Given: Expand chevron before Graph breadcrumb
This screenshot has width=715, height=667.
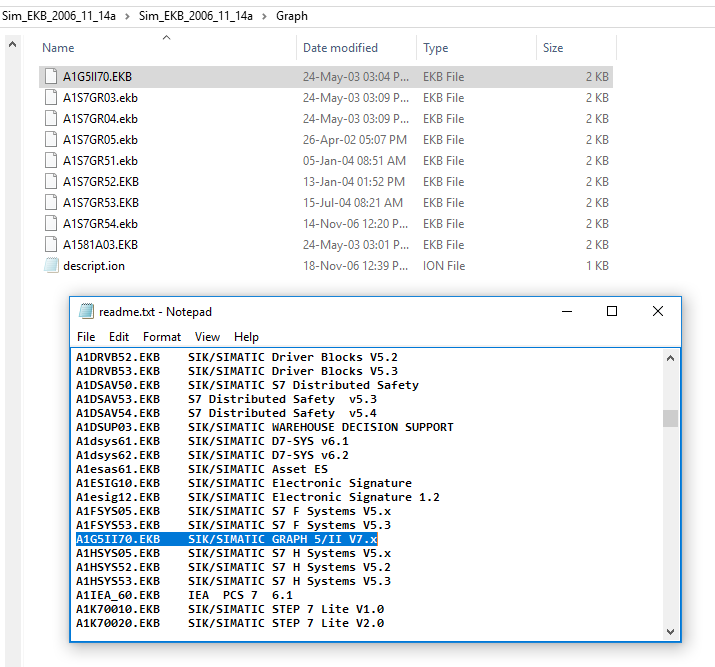Looking at the screenshot, I should coord(264,16).
